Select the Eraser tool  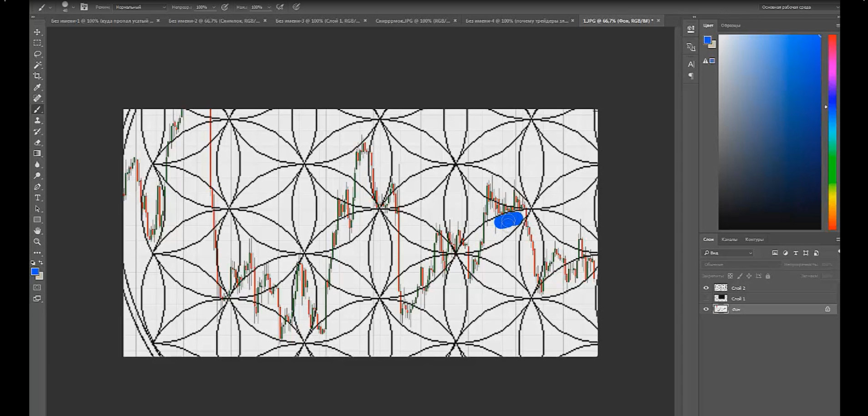point(37,142)
